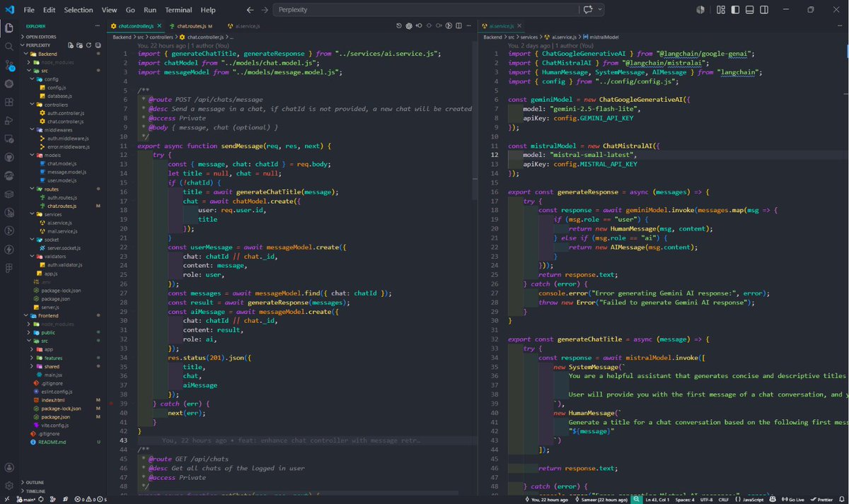Open the Search view in the activity bar
Image resolution: width=849 pixels, height=504 pixels.
(9, 47)
